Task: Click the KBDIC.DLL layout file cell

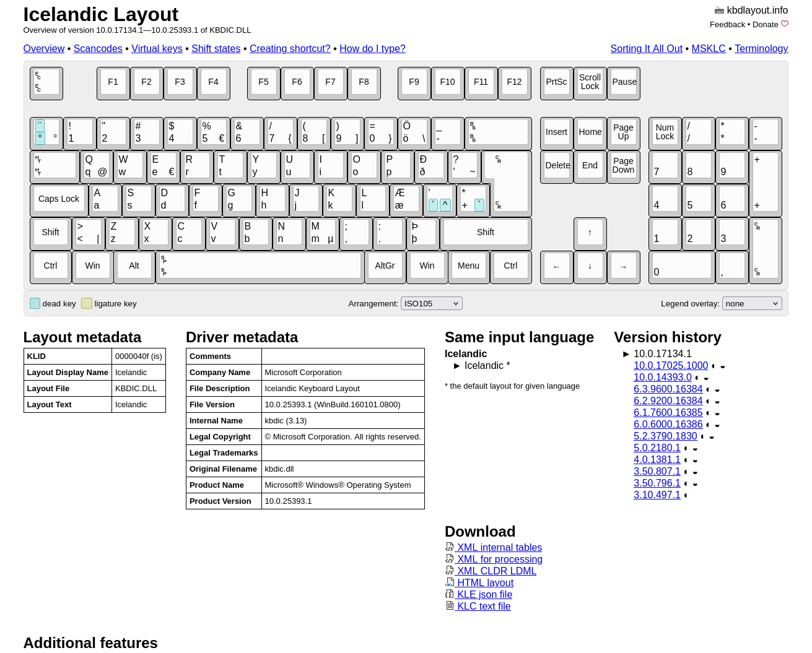Action: (139, 389)
